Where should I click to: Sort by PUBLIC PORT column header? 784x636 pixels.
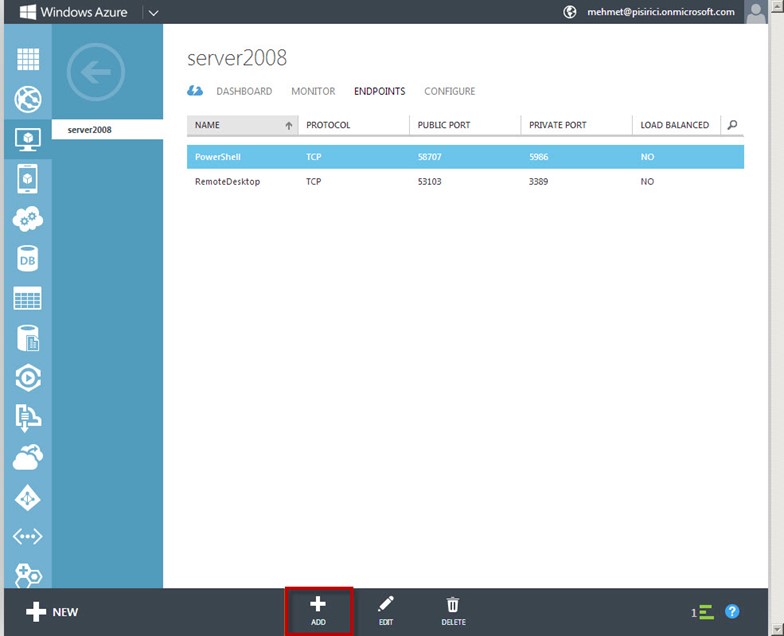466,125
